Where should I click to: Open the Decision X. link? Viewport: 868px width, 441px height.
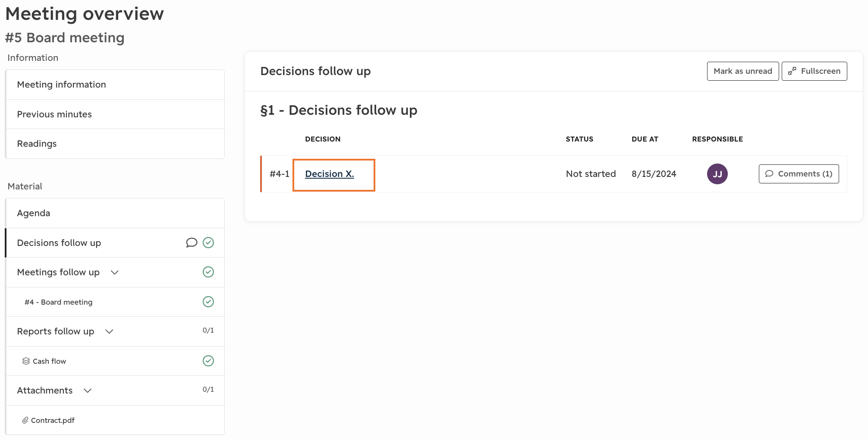coord(330,174)
